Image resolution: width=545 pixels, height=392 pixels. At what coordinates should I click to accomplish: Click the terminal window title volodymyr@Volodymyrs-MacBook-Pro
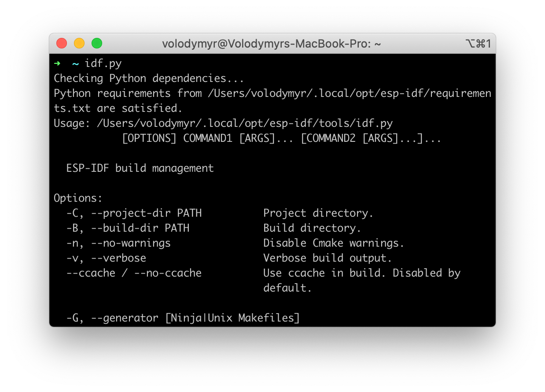(x=271, y=44)
